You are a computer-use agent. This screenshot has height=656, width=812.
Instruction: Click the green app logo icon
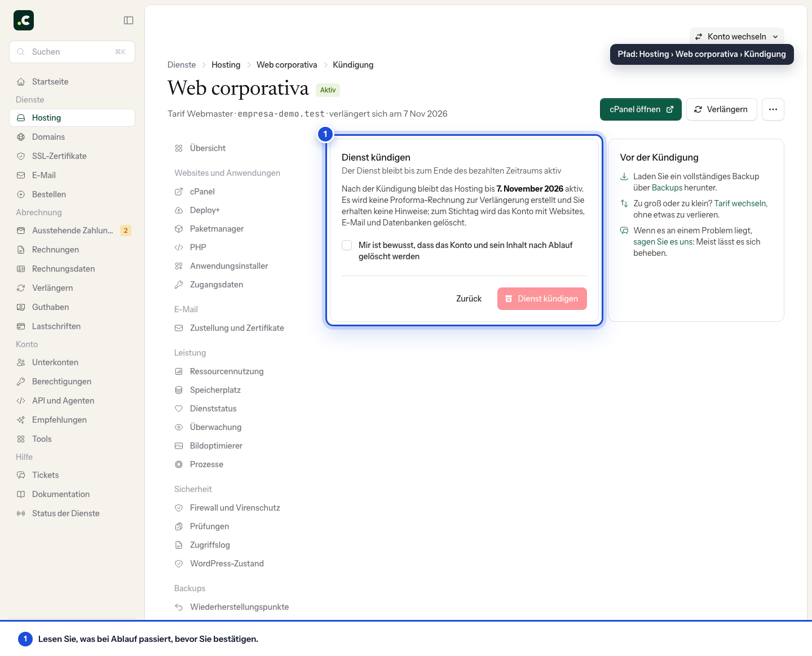[24, 20]
